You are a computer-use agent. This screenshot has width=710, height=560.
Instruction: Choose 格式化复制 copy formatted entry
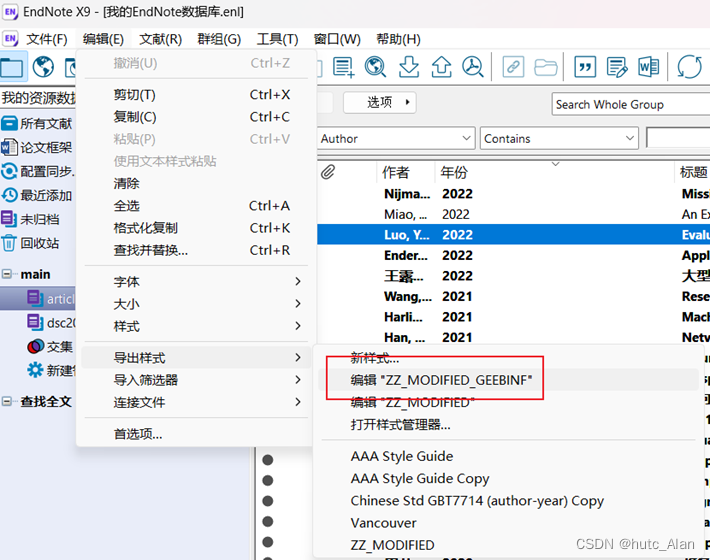pos(197,228)
